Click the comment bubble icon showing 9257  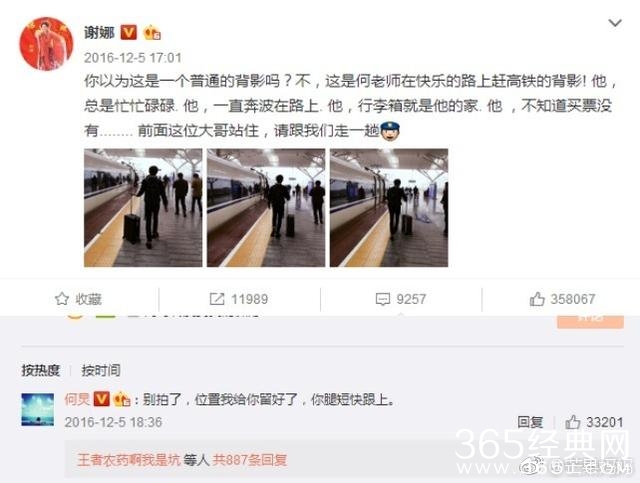tap(382, 299)
